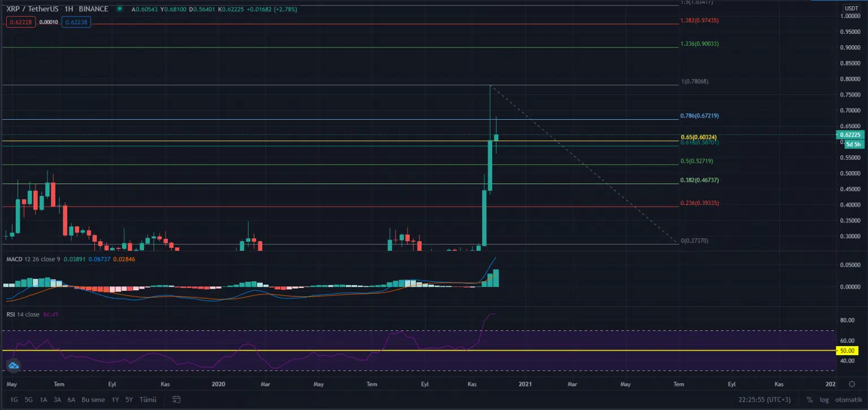Click the RSI 14 close legend

coord(23,315)
